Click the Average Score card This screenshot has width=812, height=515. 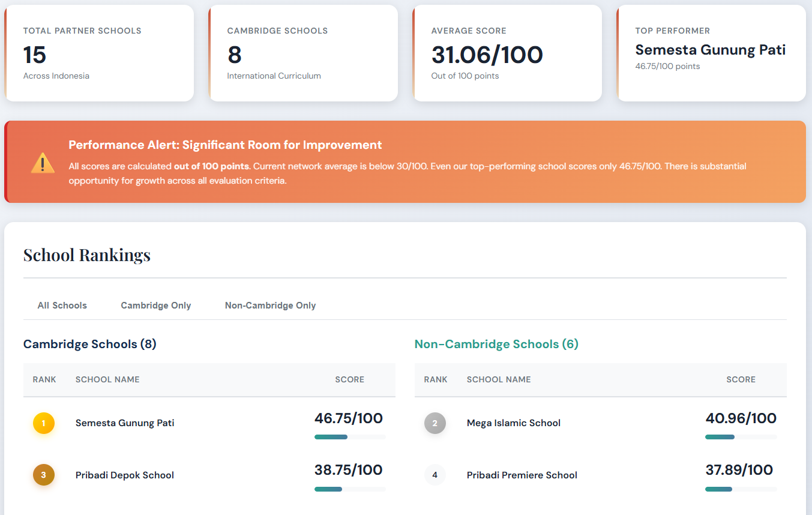tap(507, 53)
